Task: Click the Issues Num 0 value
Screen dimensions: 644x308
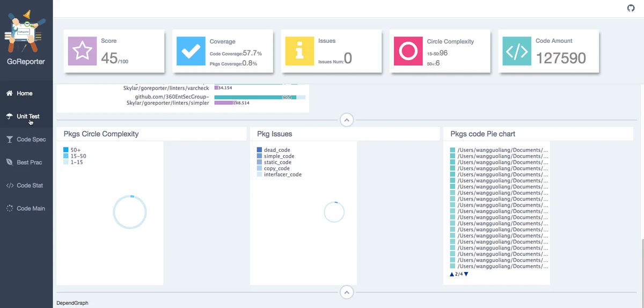Action: (x=348, y=58)
